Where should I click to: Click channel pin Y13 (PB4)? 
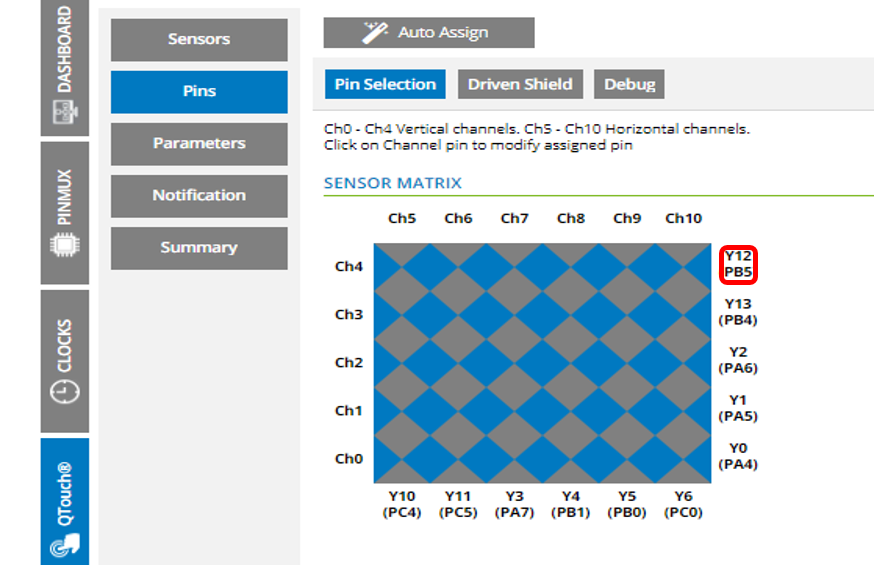pyautogui.click(x=738, y=312)
